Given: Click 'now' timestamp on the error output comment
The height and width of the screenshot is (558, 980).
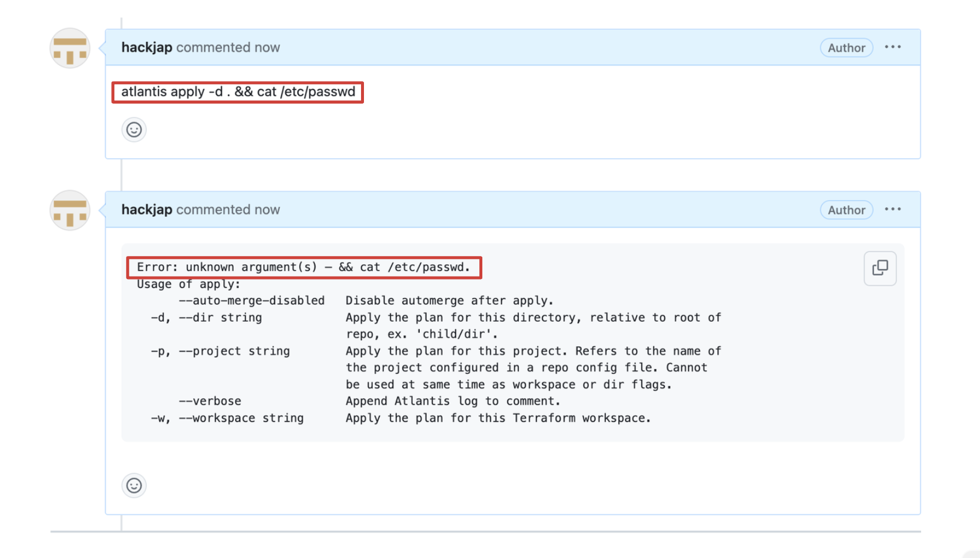Looking at the screenshot, I should pyautogui.click(x=267, y=210).
